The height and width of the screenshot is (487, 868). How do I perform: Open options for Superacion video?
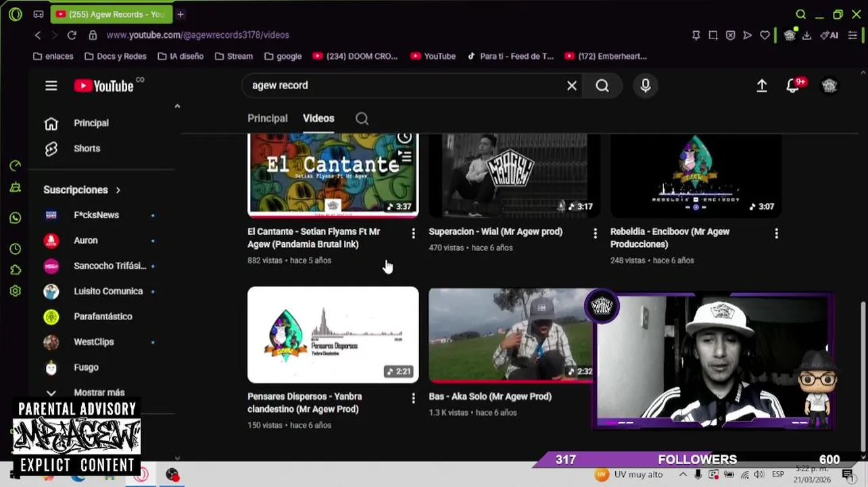(x=595, y=233)
